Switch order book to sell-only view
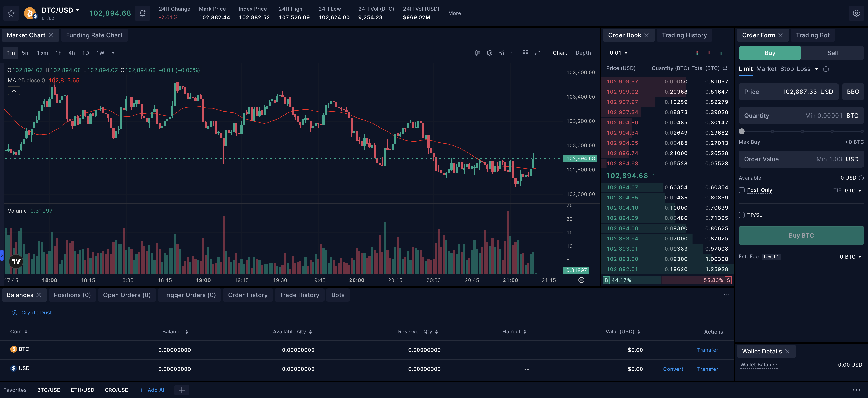Image resolution: width=868 pixels, height=398 pixels. (x=711, y=53)
